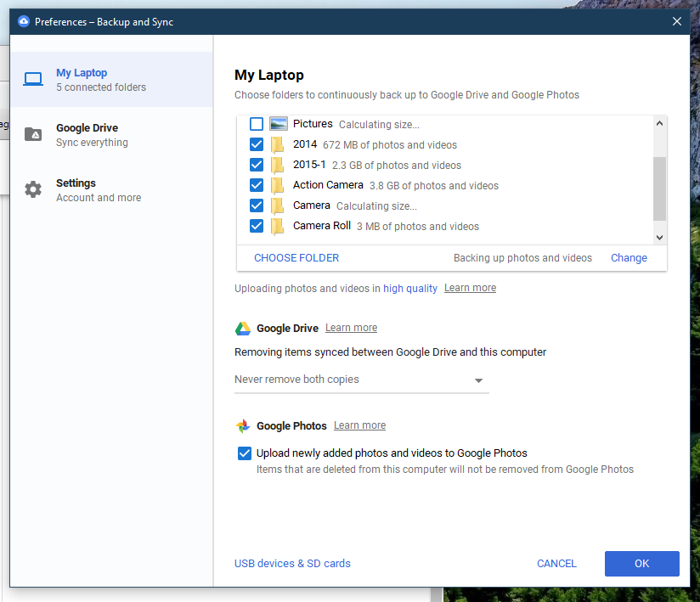Click the Backup and Sync cloud icon in title bar
700x602 pixels.
24,21
